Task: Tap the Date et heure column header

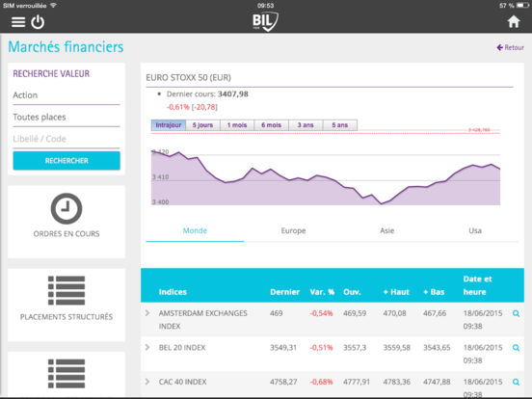Action: pos(477,285)
